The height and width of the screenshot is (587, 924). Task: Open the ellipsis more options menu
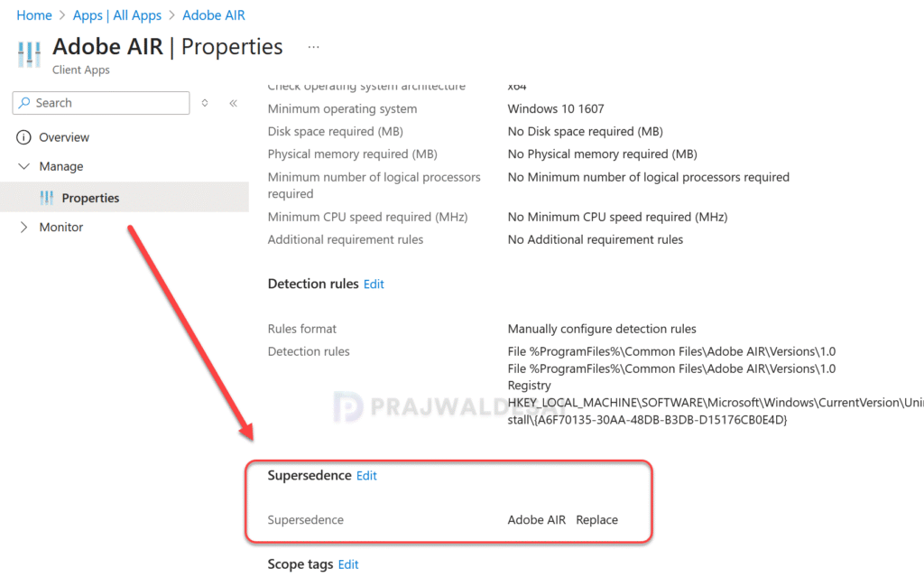point(313,47)
